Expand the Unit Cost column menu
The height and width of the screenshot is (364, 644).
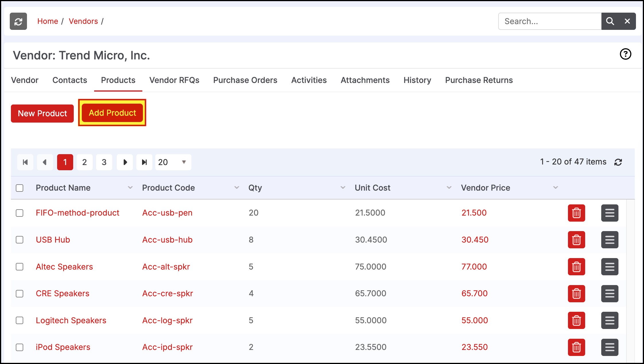point(449,188)
